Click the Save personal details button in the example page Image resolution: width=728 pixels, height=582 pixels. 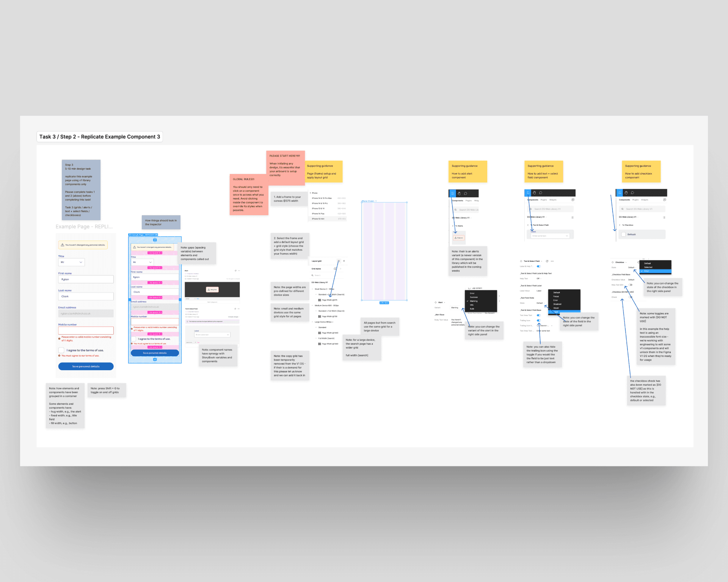pos(86,366)
